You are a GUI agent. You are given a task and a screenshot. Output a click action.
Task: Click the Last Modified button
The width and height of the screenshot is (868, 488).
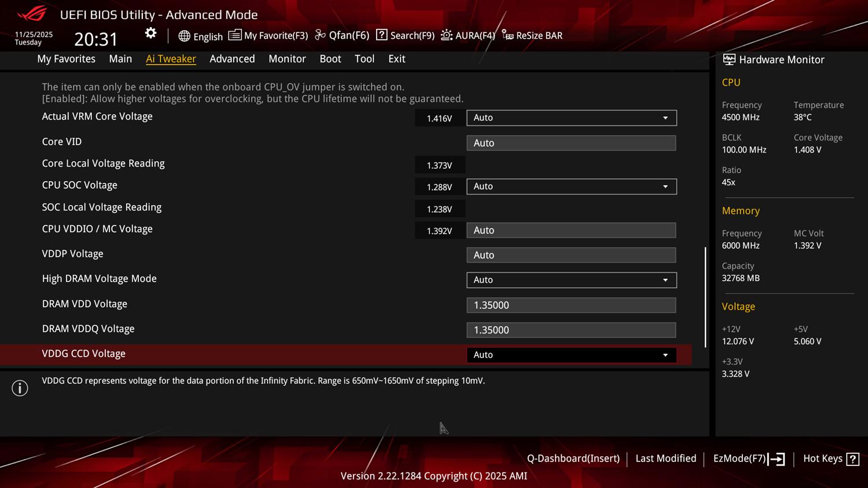pos(665,459)
